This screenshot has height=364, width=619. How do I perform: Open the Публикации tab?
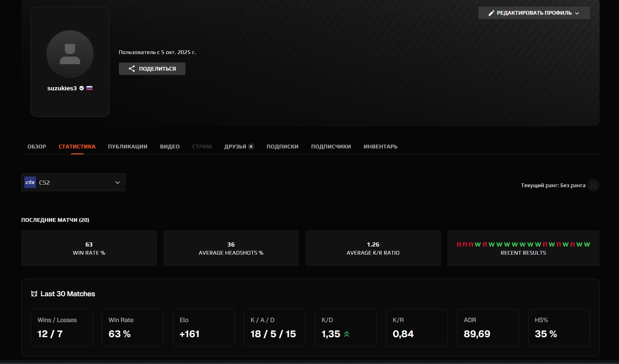pos(128,147)
